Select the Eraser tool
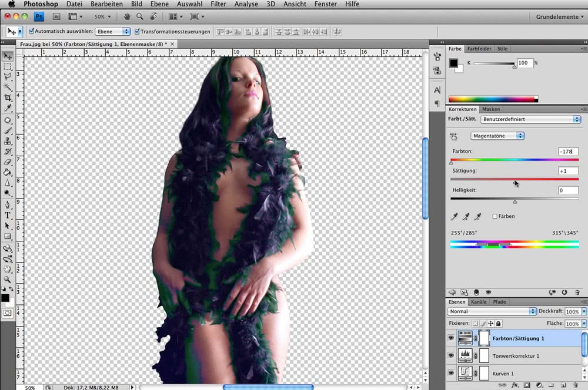Image resolution: width=588 pixels, height=390 pixels. tap(8, 162)
